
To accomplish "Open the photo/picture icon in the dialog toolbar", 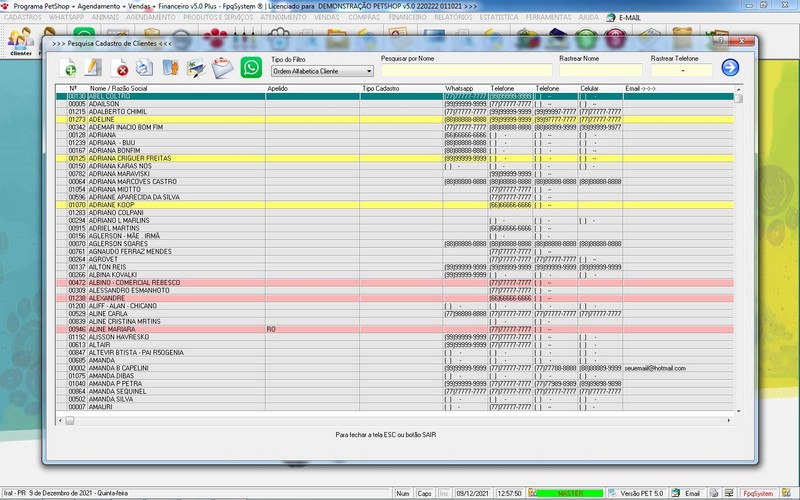I will (196, 68).
